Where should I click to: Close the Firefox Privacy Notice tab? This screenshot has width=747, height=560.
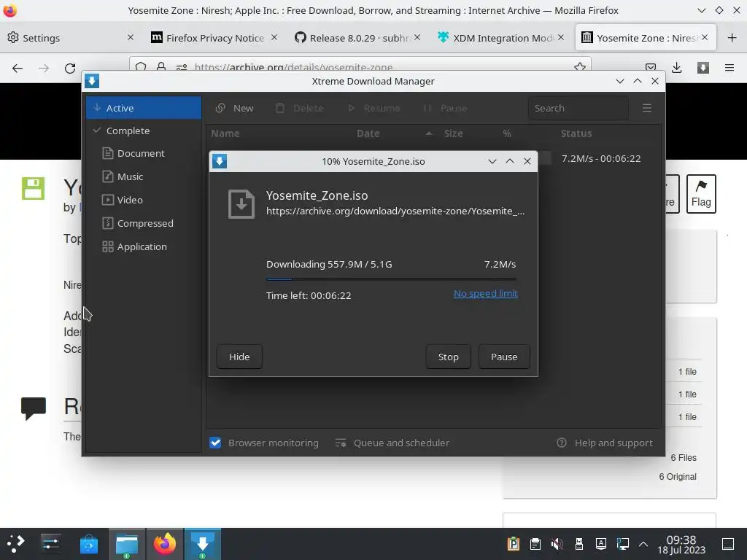point(274,37)
